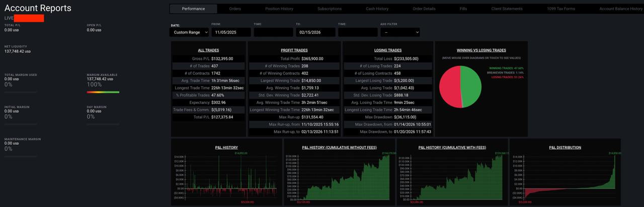The height and width of the screenshot is (207, 644).
Task: Open the Cash History tab
Action: point(377,9)
